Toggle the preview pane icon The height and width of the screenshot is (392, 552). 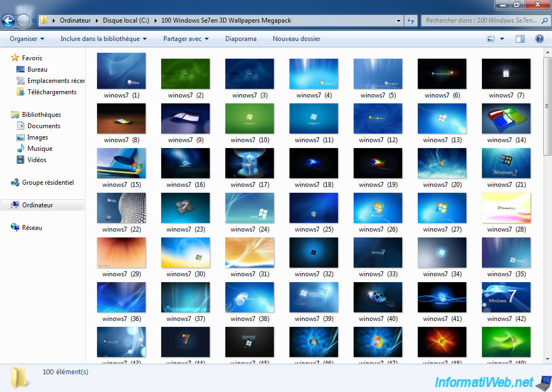[520, 39]
